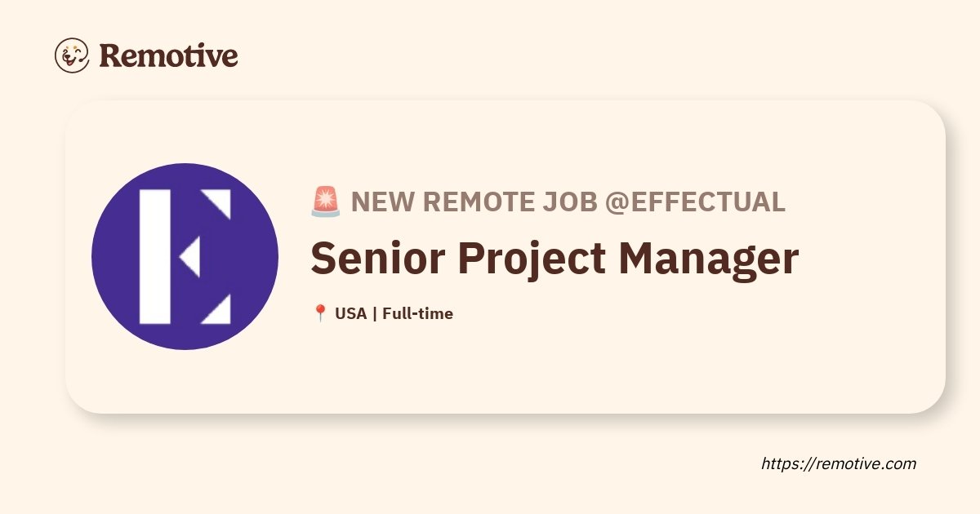Click the location pin emoji

[x=320, y=313]
